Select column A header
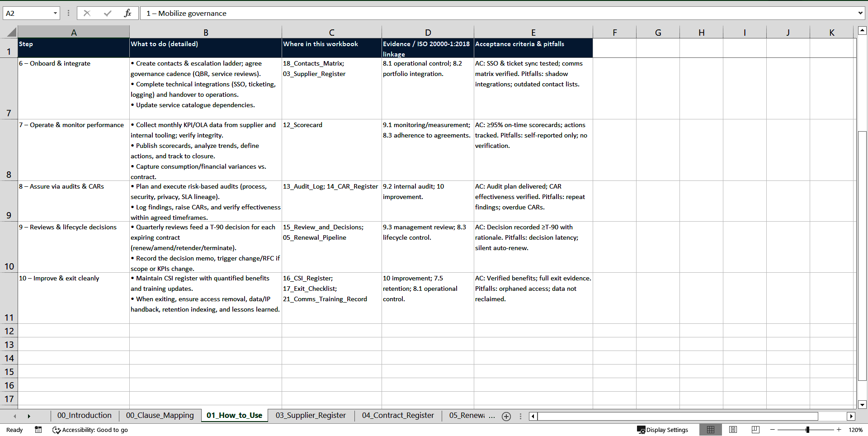The image size is (868, 436). (x=74, y=32)
